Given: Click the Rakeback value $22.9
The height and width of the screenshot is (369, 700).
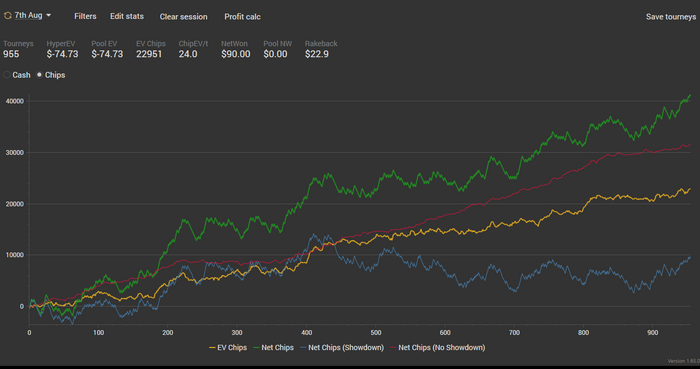Looking at the screenshot, I should point(317,54).
